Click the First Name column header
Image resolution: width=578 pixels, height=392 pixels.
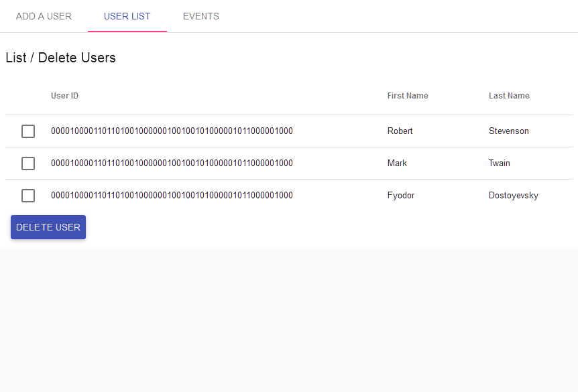pyautogui.click(x=407, y=96)
